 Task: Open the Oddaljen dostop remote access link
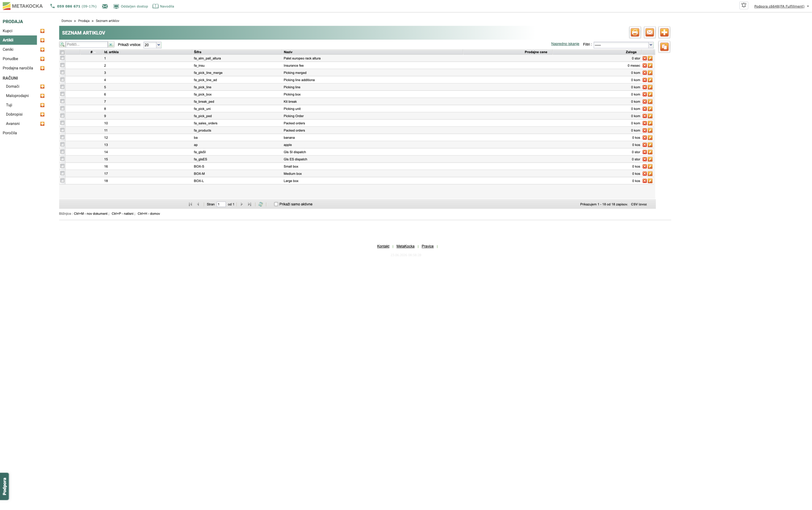tap(130, 6)
